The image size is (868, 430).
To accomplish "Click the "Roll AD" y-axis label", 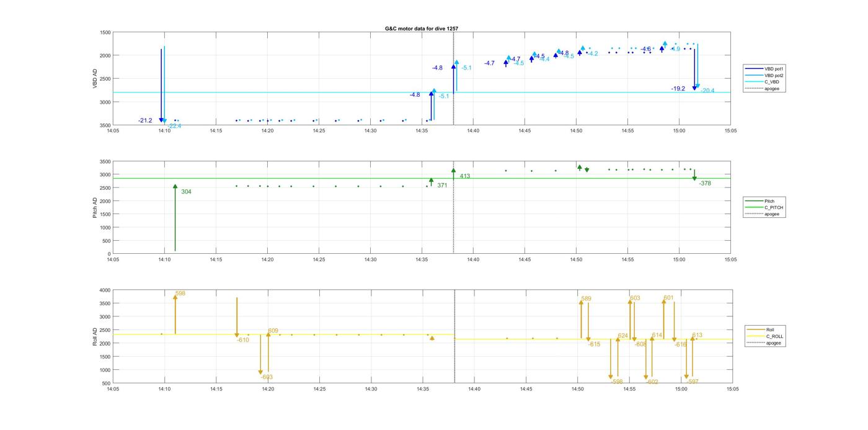I will point(95,336).
